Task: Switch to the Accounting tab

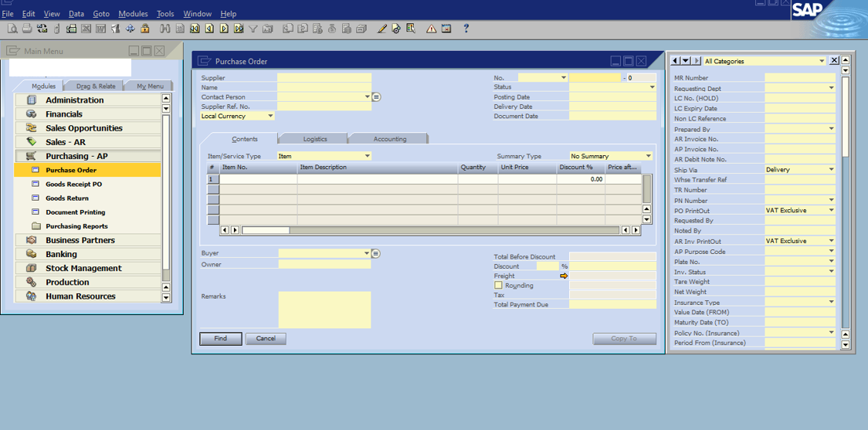Action: point(390,139)
